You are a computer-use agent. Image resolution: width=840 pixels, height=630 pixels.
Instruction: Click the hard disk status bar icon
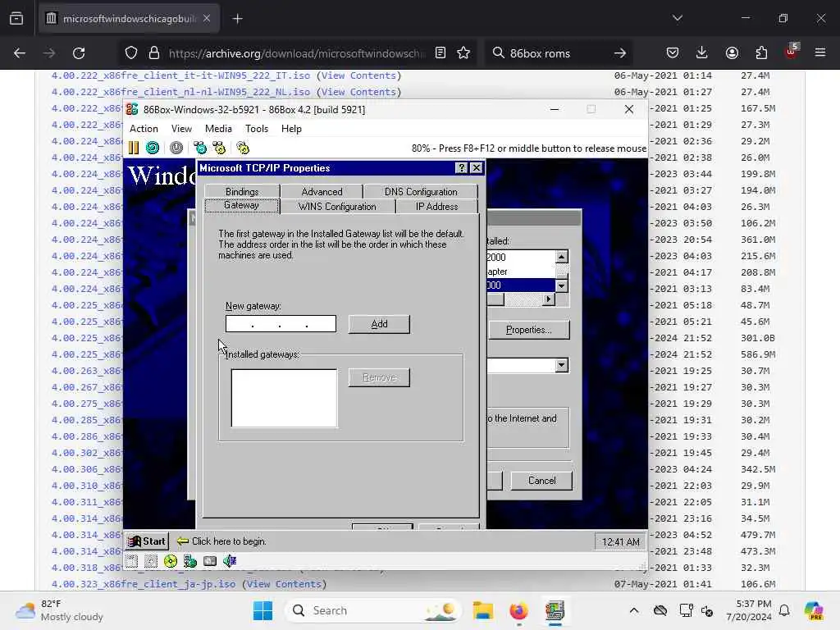click(210, 561)
